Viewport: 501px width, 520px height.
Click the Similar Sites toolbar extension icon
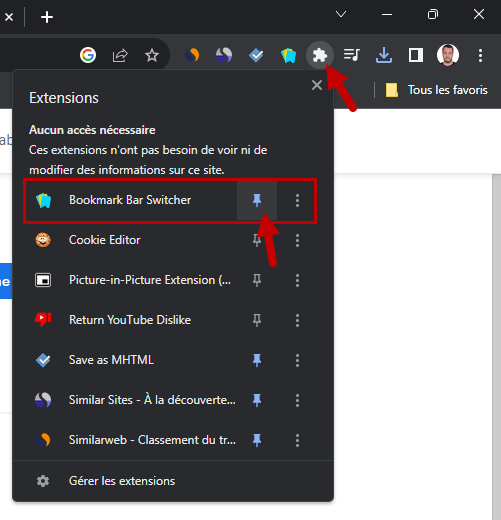(224, 55)
